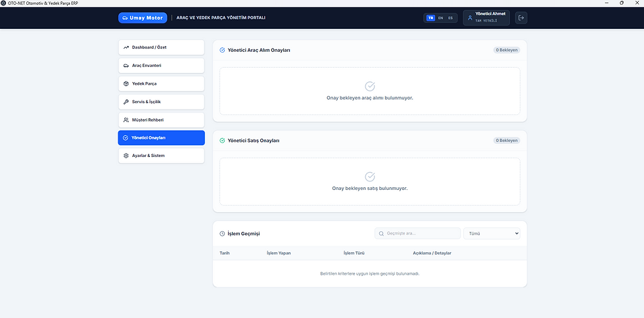Click 'Belirtilen kriterlere uygun işlem geçmişi bulunamadı.' message
The height and width of the screenshot is (318, 644).
pyautogui.click(x=369, y=273)
